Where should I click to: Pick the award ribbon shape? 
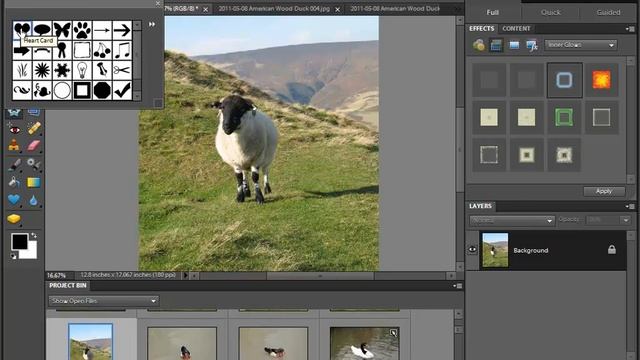62,50
